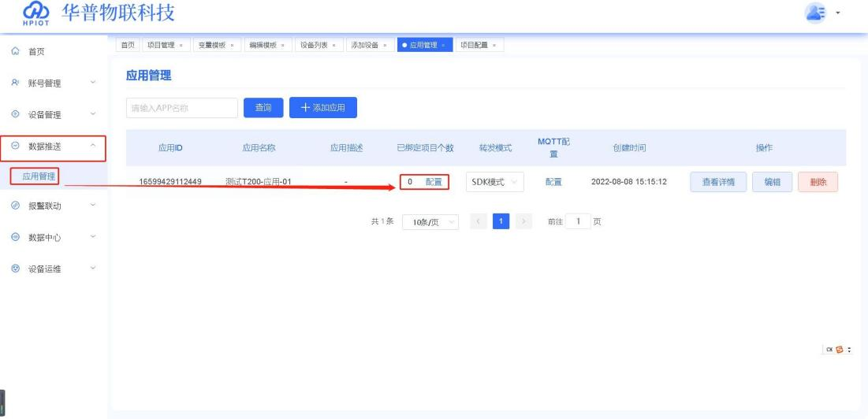Screen dimensions: 868x419
Task: Close the 设备列表 tab
Action: [x=333, y=46]
